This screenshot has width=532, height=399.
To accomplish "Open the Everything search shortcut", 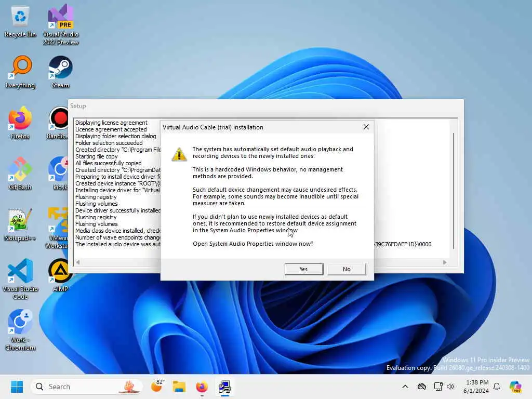I will (x=20, y=72).
